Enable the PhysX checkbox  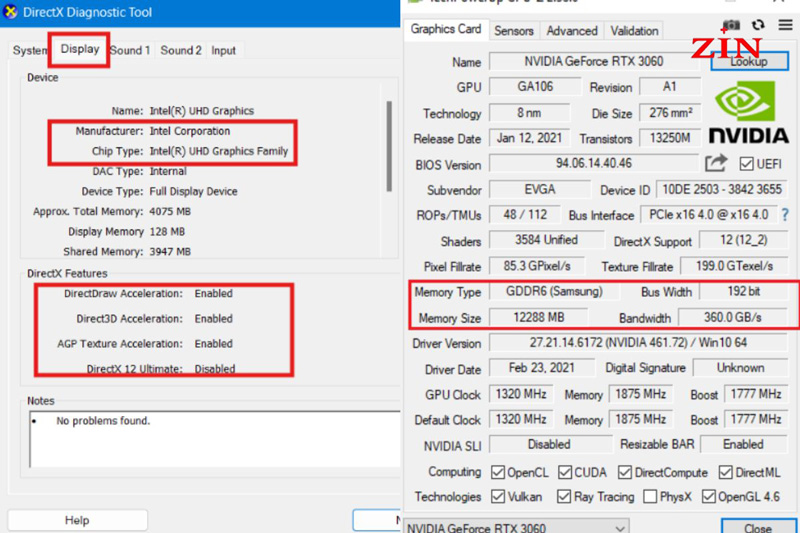(x=650, y=496)
